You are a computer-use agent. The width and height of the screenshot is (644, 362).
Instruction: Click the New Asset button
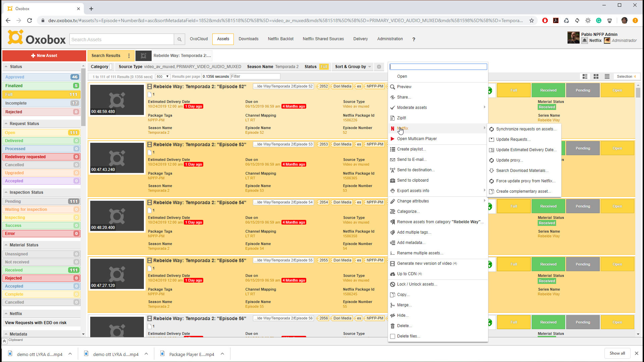pyautogui.click(x=44, y=56)
